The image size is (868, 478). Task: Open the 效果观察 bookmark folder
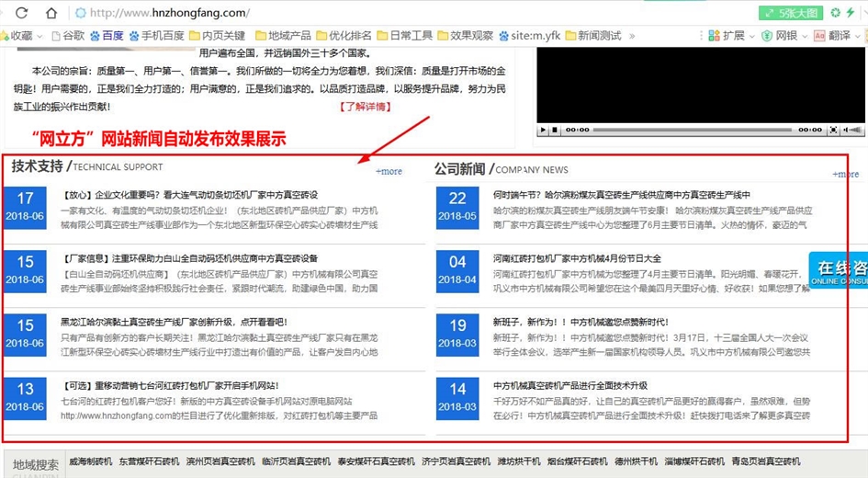[x=466, y=36]
